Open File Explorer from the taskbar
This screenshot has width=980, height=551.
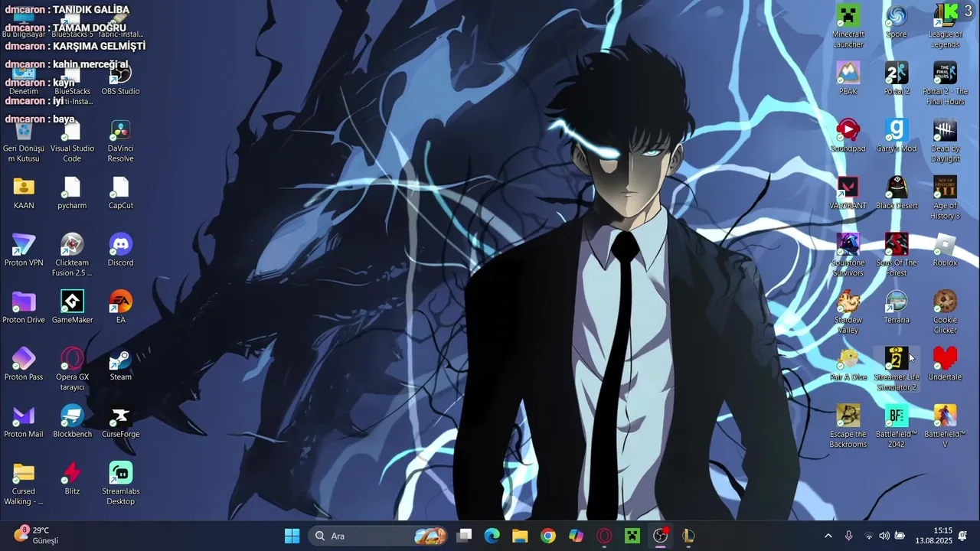click(x=520, y=536)
